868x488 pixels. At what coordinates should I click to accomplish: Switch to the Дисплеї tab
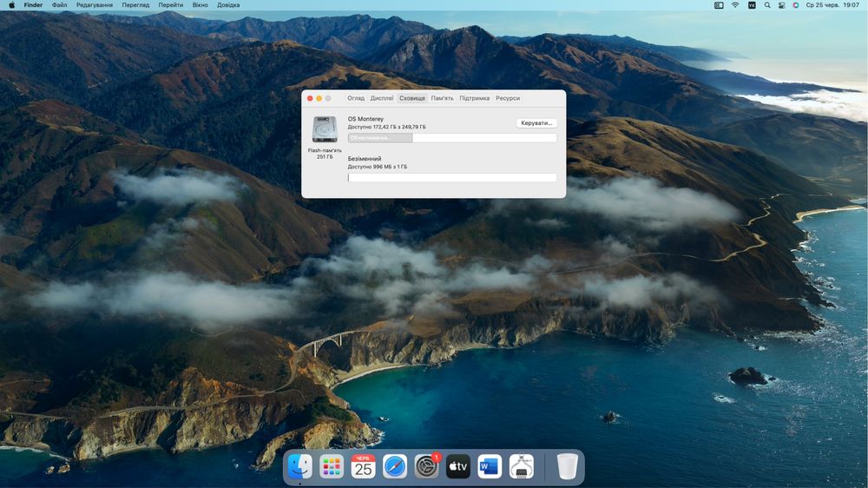(382, 98)
